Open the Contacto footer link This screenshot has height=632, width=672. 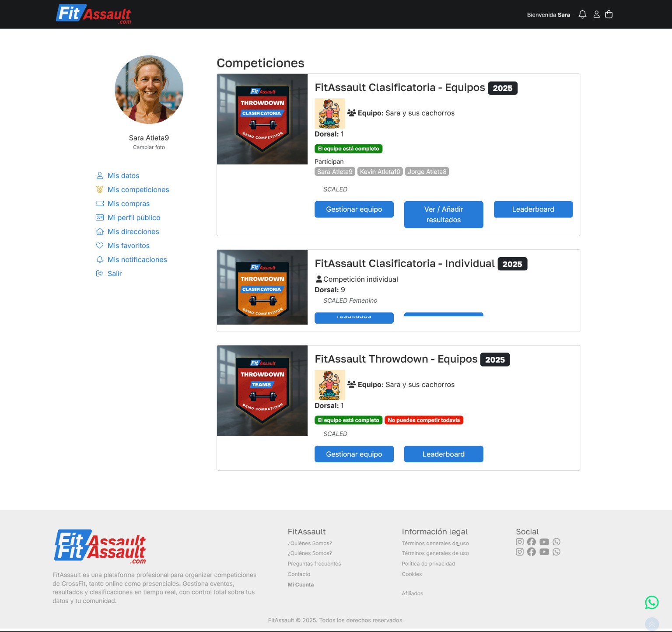pos(299,574)
